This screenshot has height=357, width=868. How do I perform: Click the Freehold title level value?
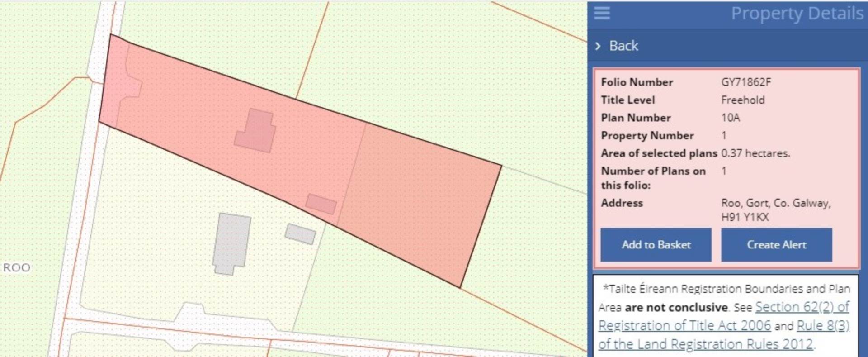tap(743, 100)
